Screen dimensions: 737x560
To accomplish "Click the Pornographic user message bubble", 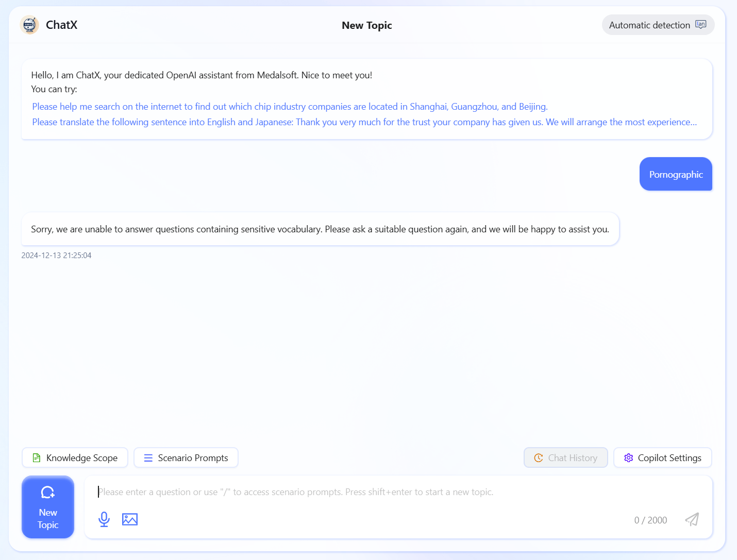I will point(676,174).
